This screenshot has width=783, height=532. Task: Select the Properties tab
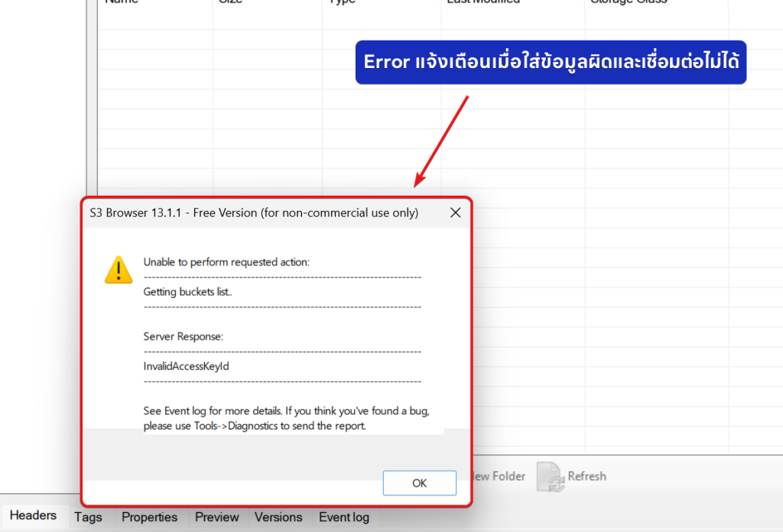tap(149, 517)
